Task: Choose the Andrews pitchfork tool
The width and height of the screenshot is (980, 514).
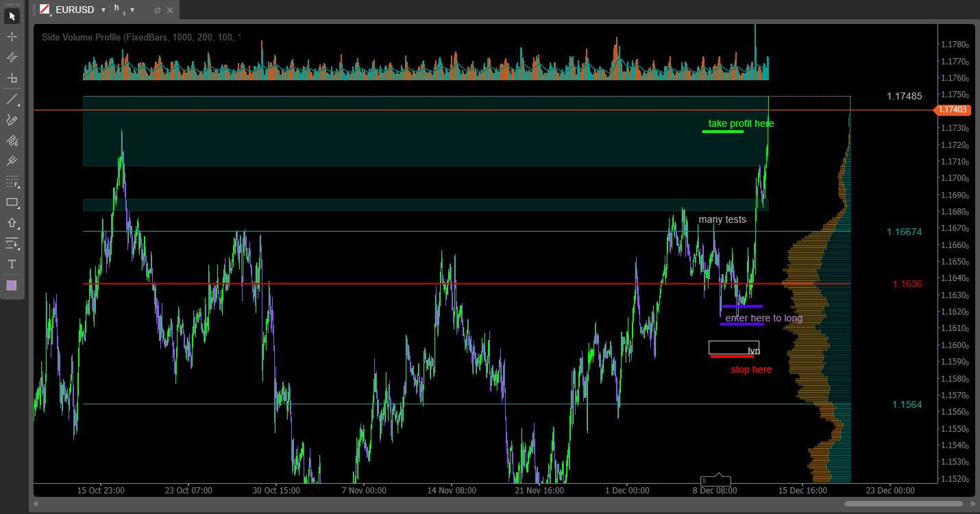Action: point(12,161)
